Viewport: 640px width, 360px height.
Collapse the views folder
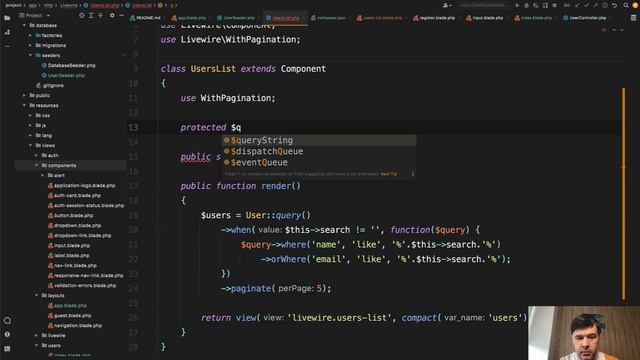point(30,145)
